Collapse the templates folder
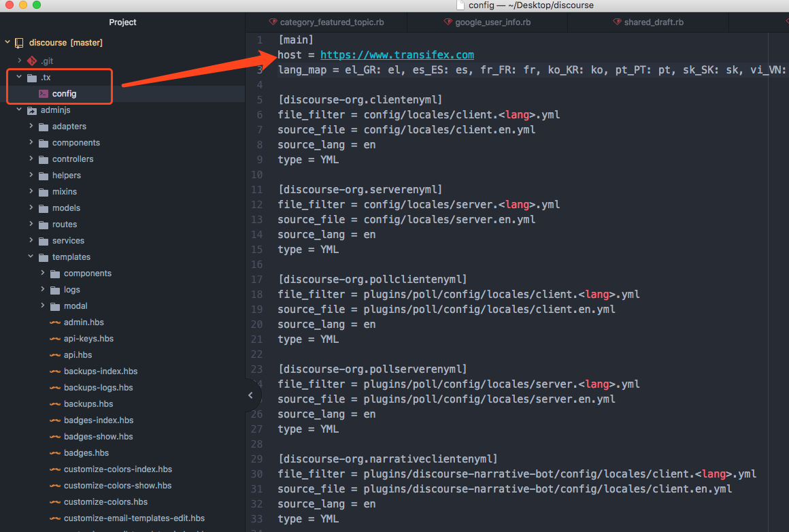 click(x=31, y=257)
